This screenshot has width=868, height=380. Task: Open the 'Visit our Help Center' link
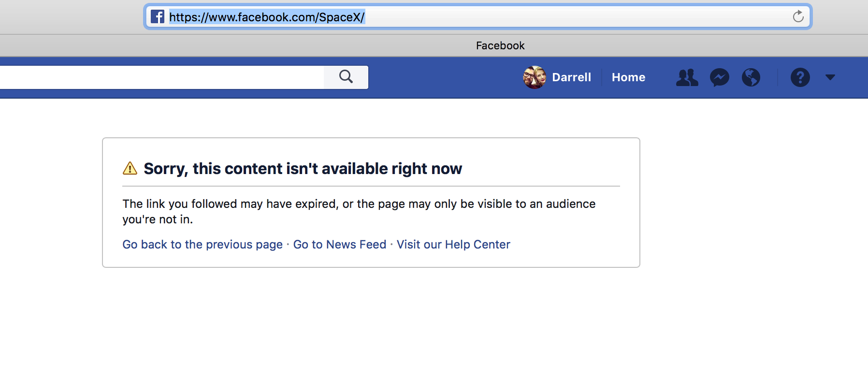tap(453, 245)
